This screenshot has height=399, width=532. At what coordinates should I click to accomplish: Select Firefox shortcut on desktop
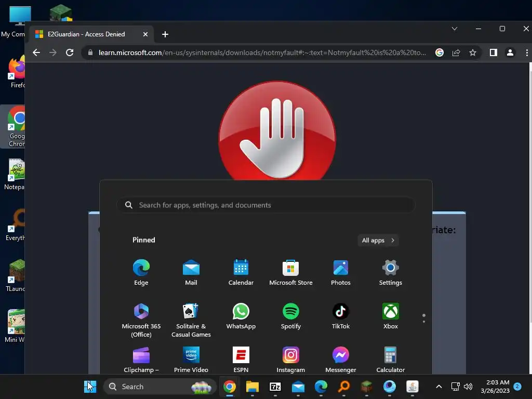pos(15,72)
